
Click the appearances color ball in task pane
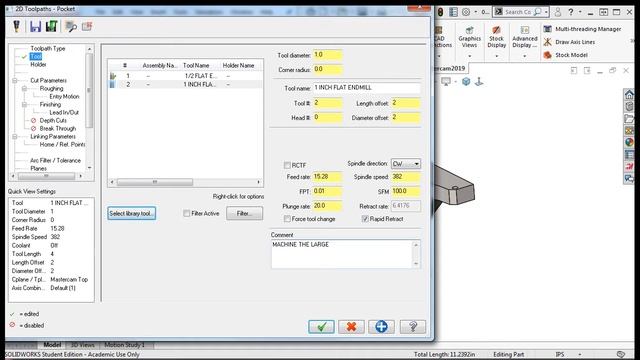tap(629, 142)
